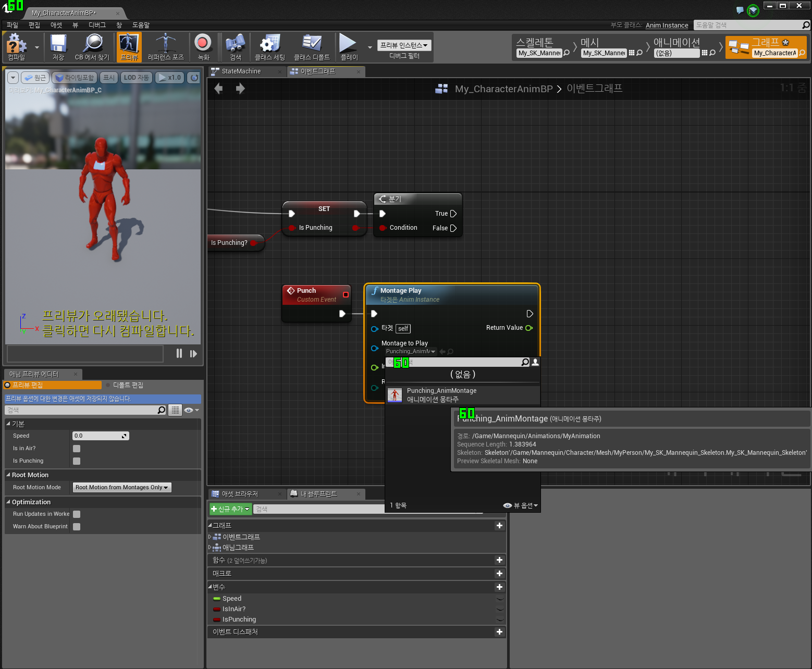Viewport: 812px width, 669px height.
Task: Open the preview instance (프리뷰 인스턴스) dropdown
Action: [x=404, y=45]
